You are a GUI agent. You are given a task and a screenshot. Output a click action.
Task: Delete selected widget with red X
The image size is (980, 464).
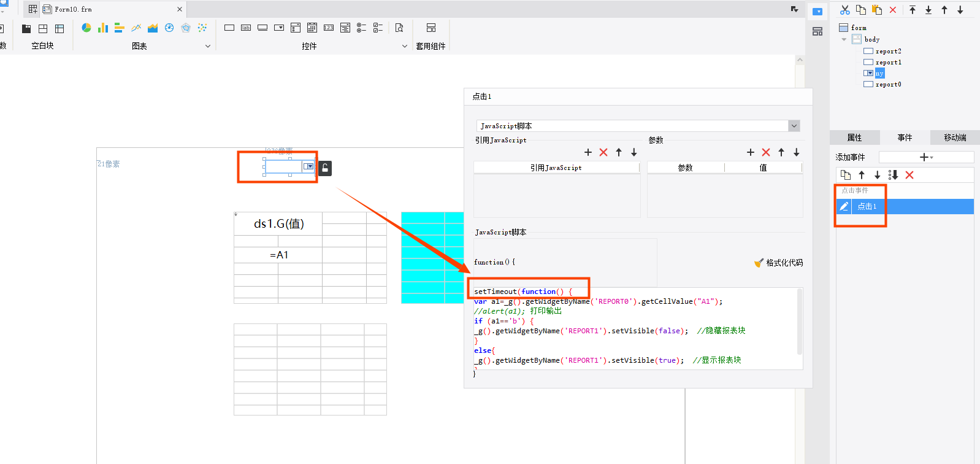click(893, 10)
